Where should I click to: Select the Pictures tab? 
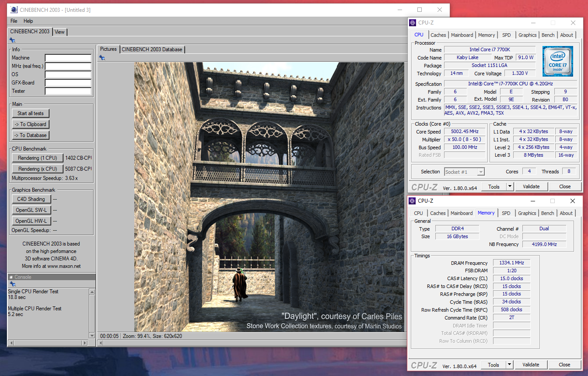tap(108, 49)
